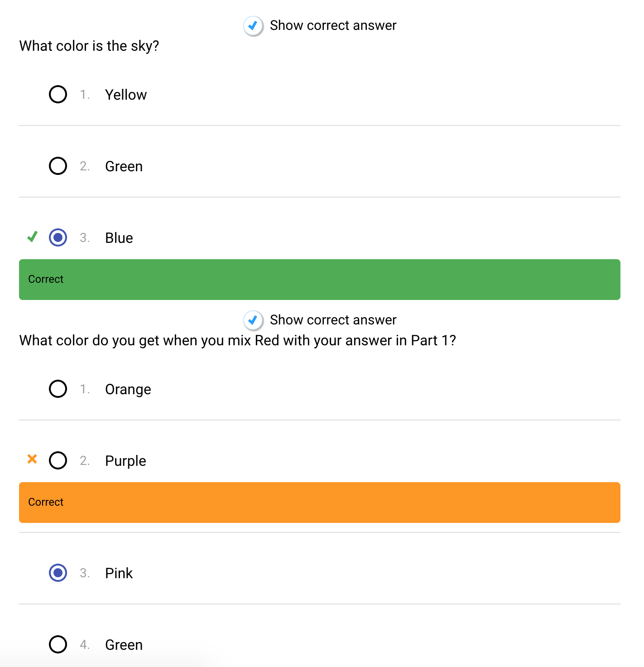This screenshot has height=667, width=644.
Task: Choose the Orange radio button
Action: pos(58,389)
